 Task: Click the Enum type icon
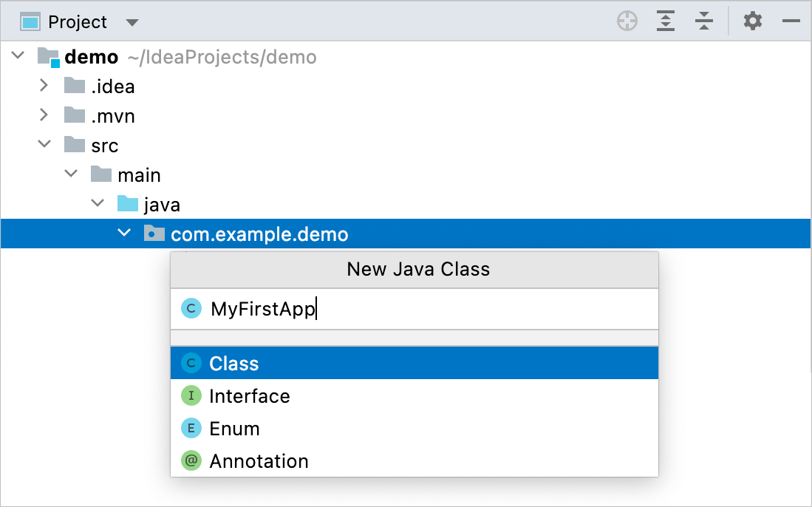191,428
